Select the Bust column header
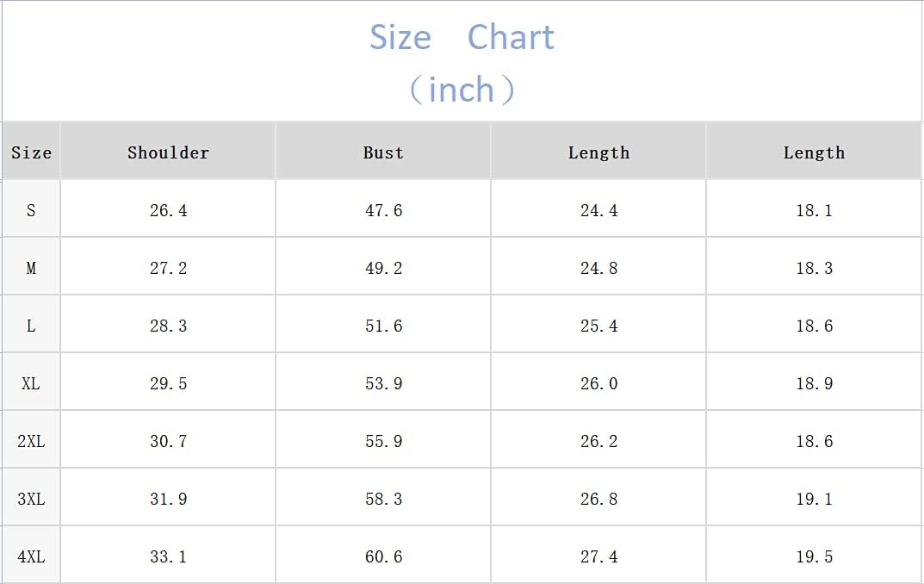This screenshot has width=924, height=584. click(x=383, y=152)
